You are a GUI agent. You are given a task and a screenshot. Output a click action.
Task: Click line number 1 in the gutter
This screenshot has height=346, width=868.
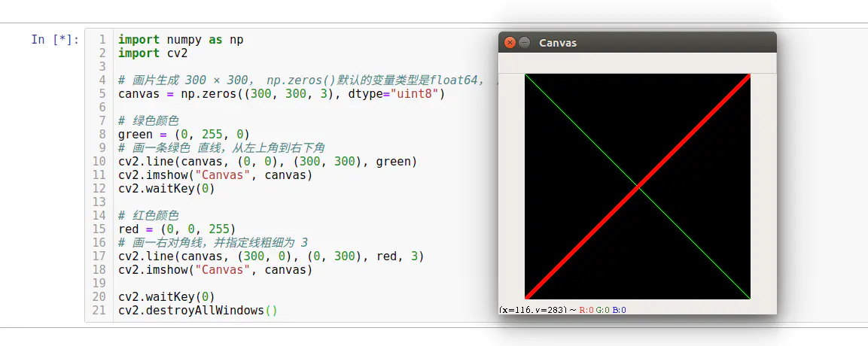(x=102, y=40)
